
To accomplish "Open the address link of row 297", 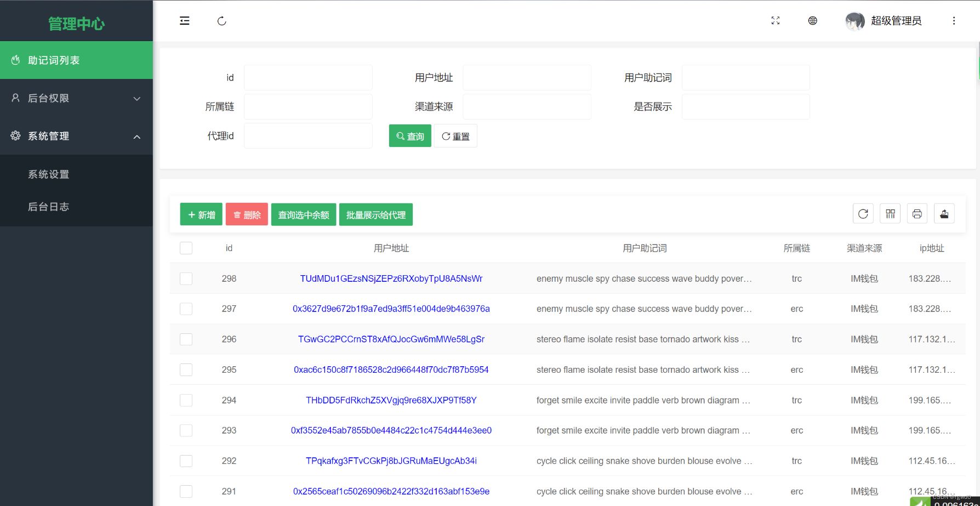I will (x=391, y=309).
